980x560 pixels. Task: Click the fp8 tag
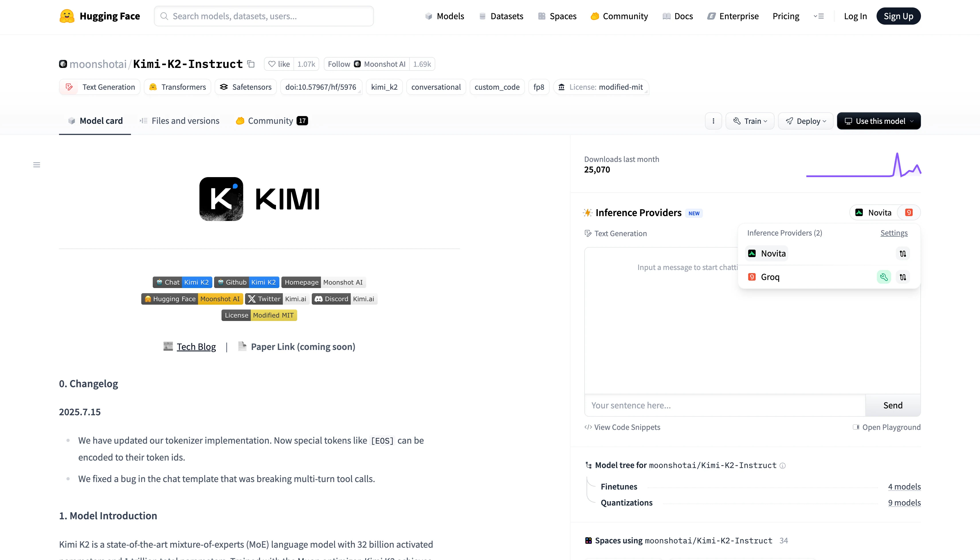539,87
